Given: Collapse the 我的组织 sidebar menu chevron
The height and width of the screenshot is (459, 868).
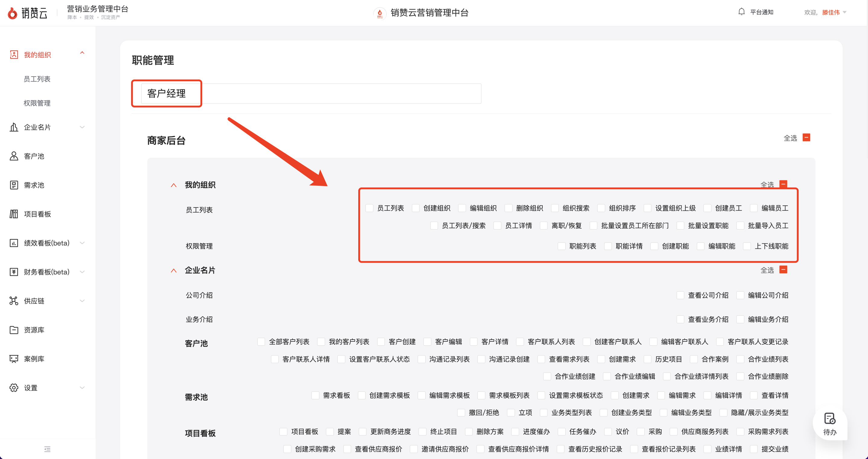Looking at the screenshot, I should [x=82, y=53].
